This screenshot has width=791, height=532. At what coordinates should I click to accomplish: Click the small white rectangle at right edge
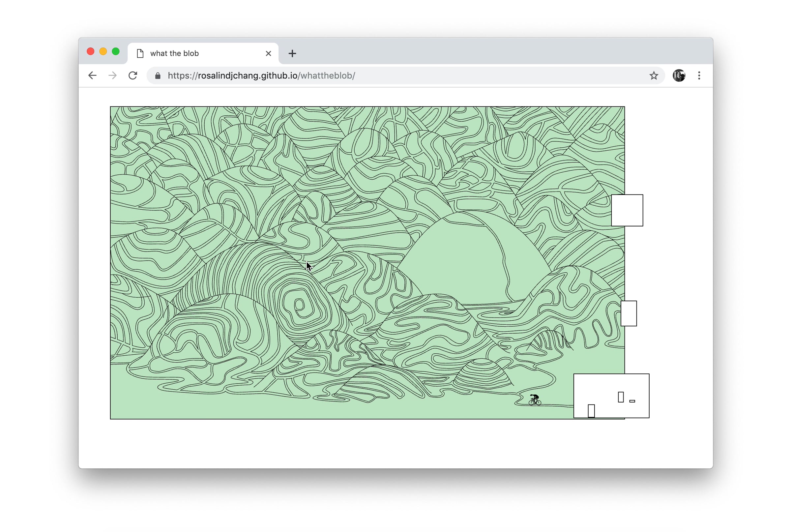[x=629, y=313]
